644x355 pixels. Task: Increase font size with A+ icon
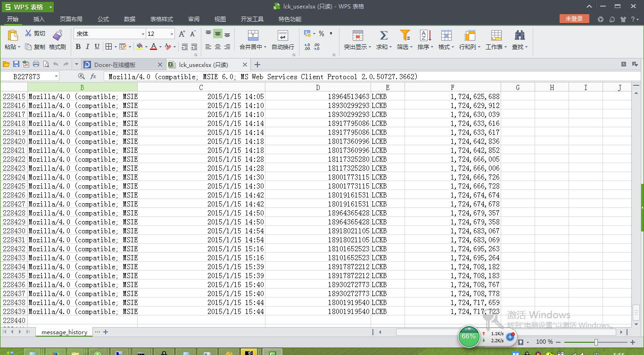182,34
